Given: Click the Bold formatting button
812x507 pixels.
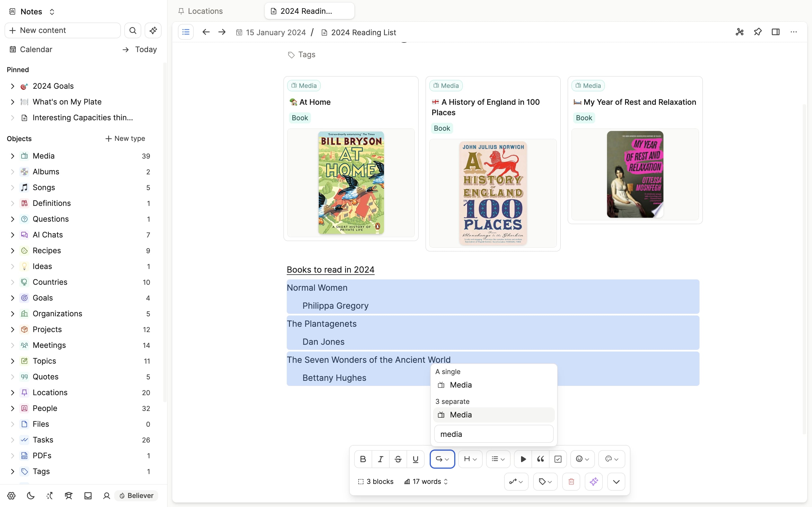Looking at the screenshot, I should [x=363, y=459].
